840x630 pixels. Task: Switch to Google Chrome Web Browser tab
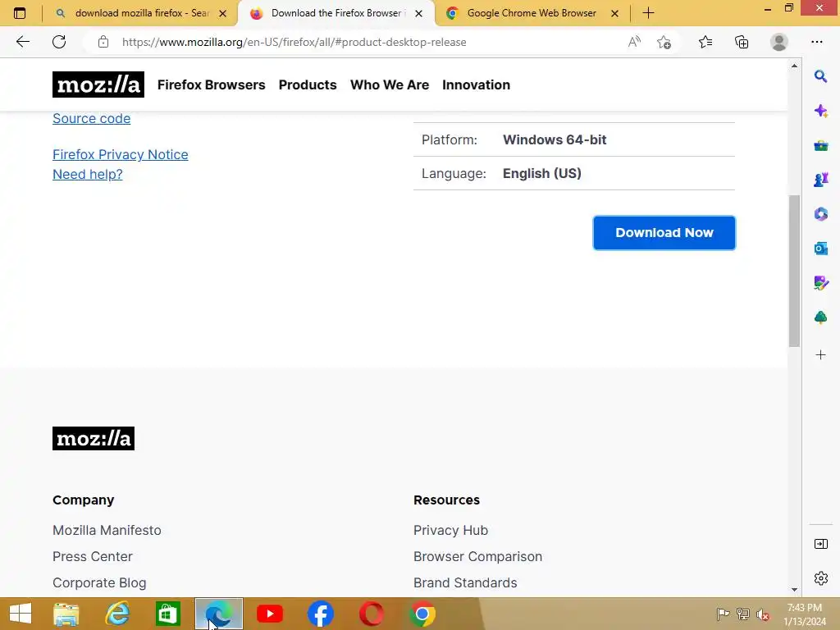532,13
